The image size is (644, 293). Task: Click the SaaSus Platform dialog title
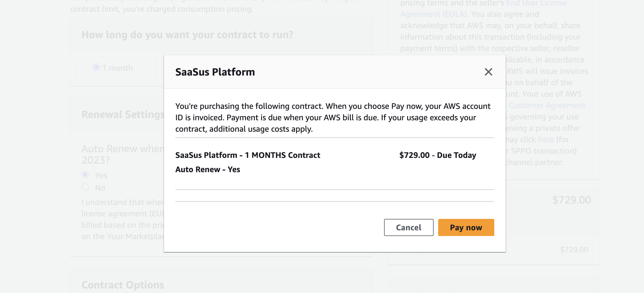215,72
